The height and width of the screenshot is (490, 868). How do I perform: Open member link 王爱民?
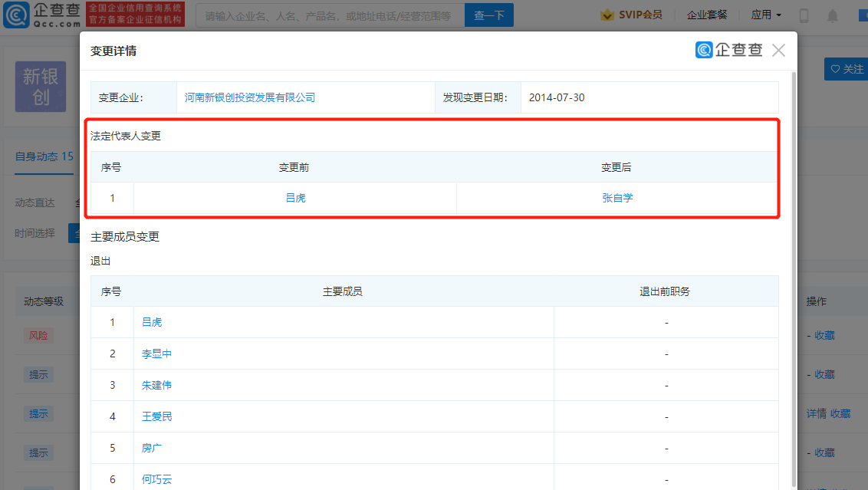point(156,416)
